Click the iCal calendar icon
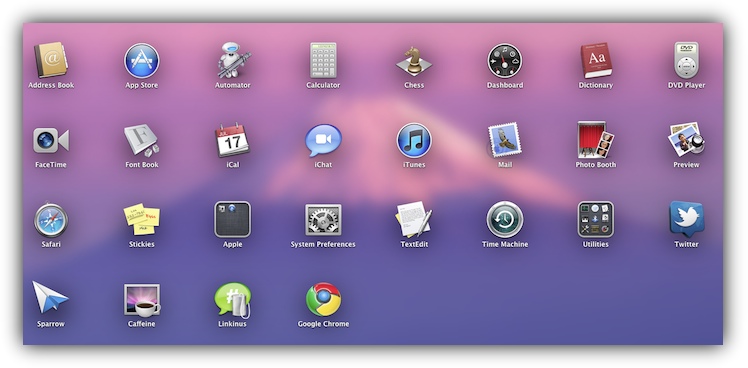This screenshot has height=368, width=748. point(232,140)
